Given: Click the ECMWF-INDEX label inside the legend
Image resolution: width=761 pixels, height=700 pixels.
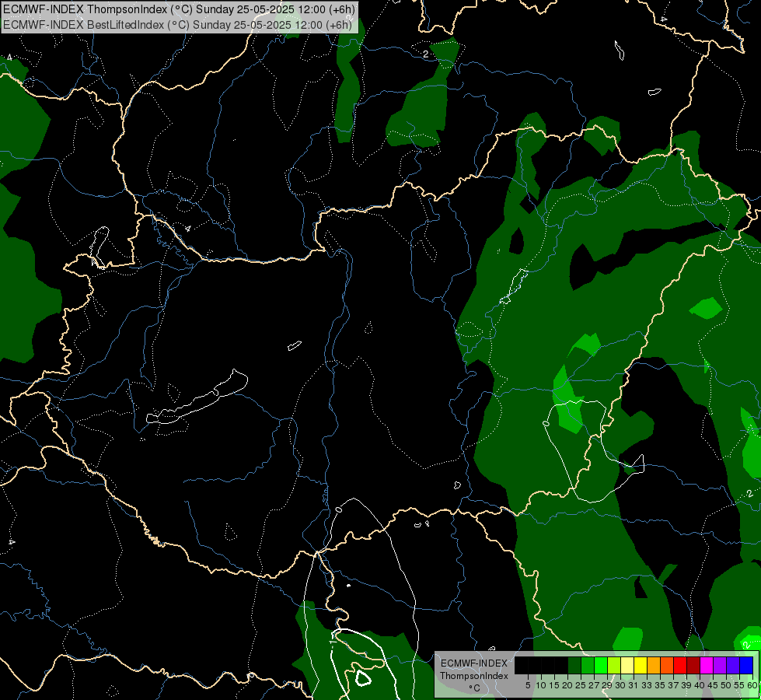Looking at the screenshot, I should point(474,663).
